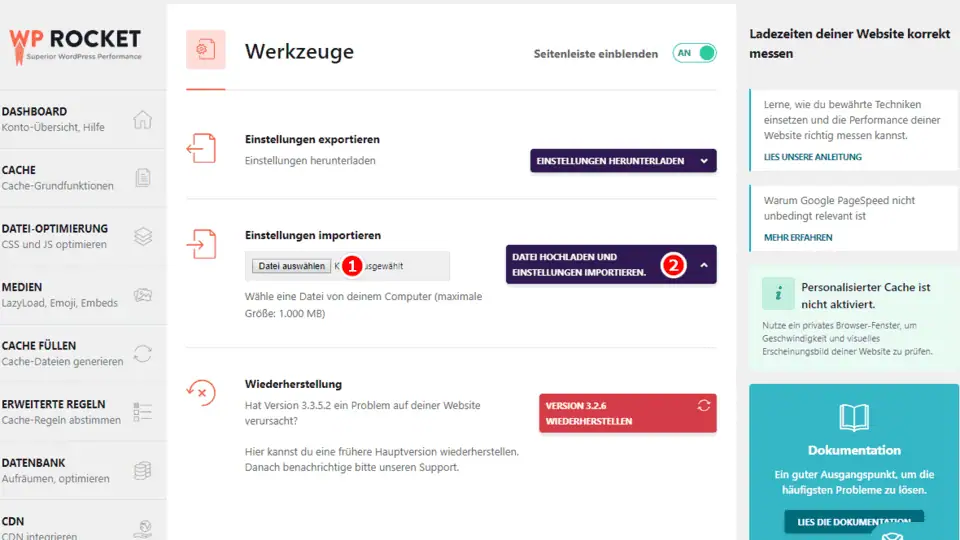Image resolution: width=960 pixels, height=540 pixels.
Task: Click the Wiederherstellung rollback icon
Action: click(201, 392)
